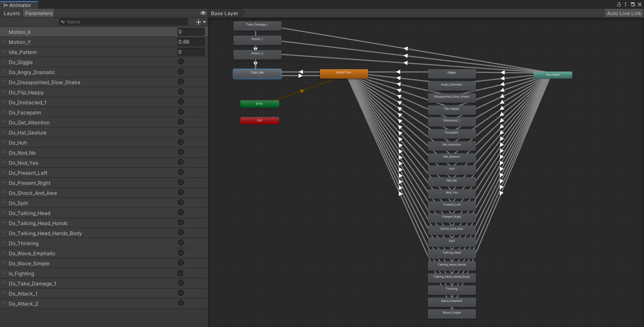
Task: Click the Base Layer breadcrumb
Action: tap(224, 13)
